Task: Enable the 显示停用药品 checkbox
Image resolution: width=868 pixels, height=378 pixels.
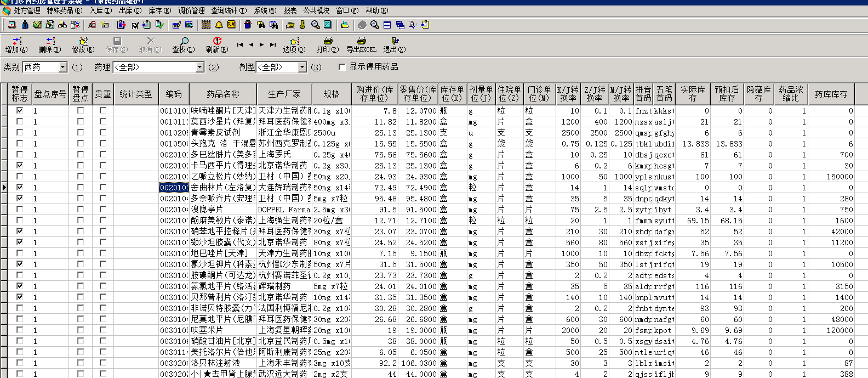Action: point(342,67)
